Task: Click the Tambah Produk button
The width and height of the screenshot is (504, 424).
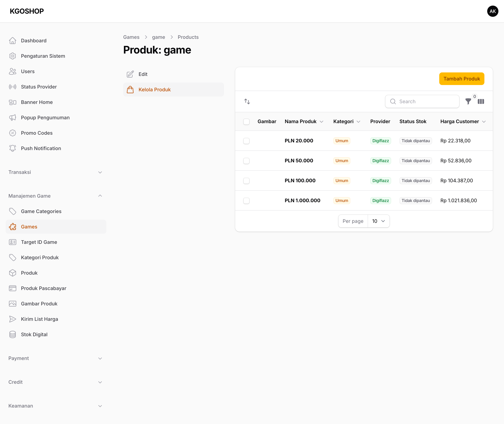Action: (x=461, y=79)
